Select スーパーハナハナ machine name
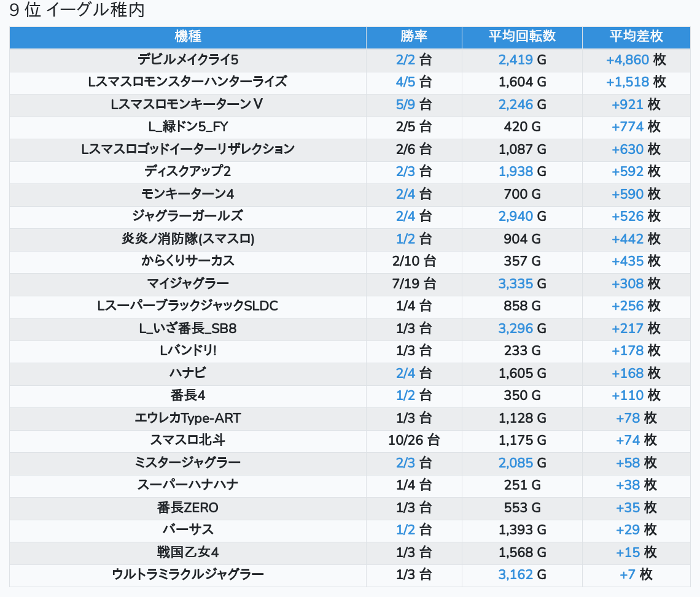 [188, 485]
